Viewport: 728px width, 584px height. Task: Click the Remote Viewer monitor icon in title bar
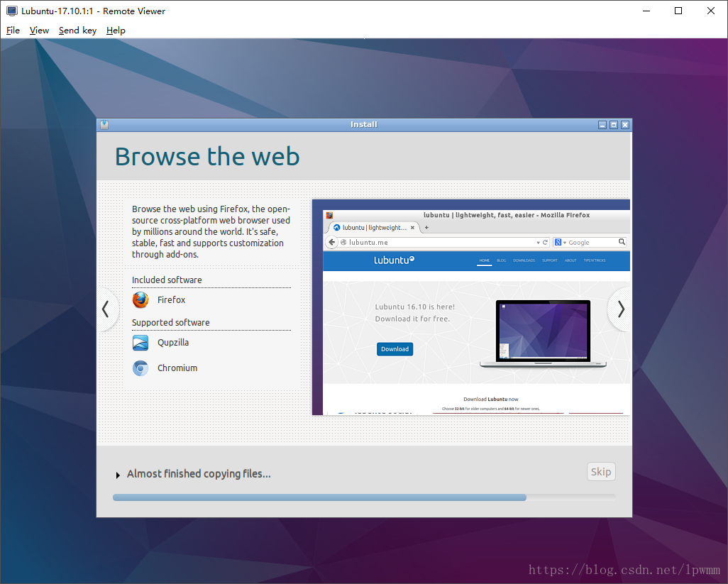point(11,11)
